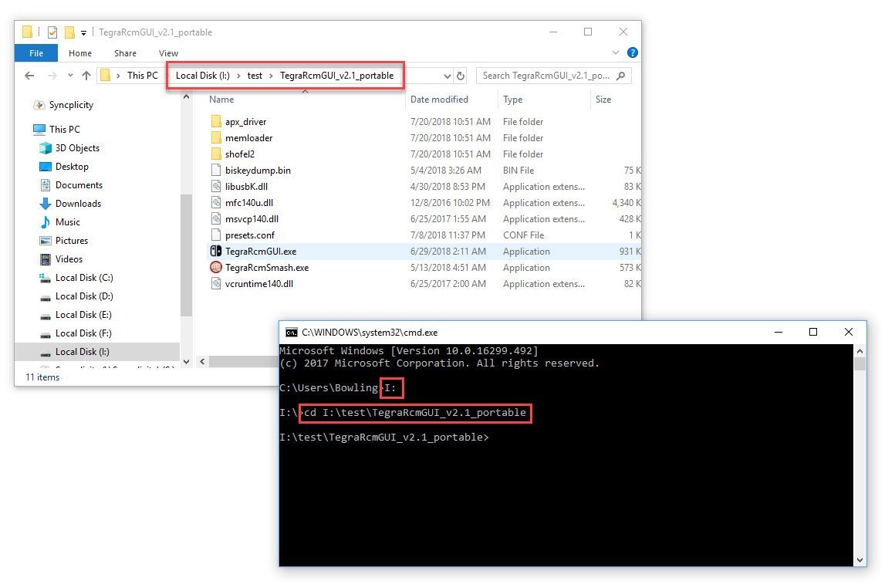Select the biskeydump.bin file icon
Image resolution: width=895 pixels, height=588 pixels.
point(216,170)
